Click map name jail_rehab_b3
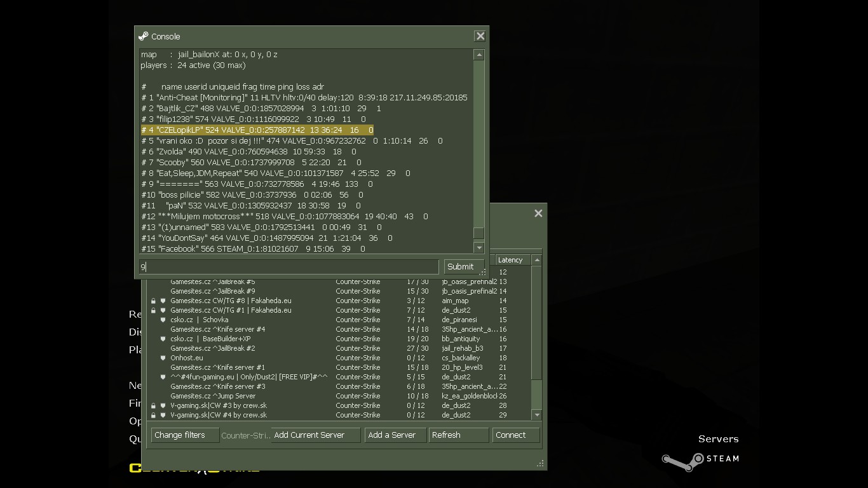Image resolution: width=868 pixels, height=488 pixels. tap(463, 348)
